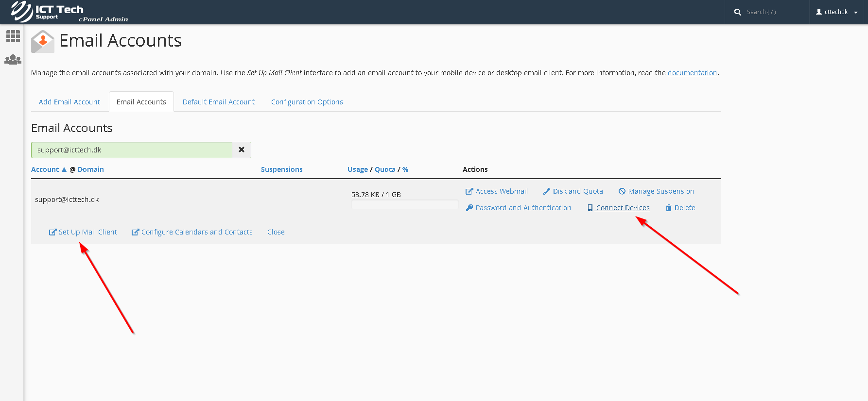
Task: Open Access Webmail link
Action: pyautogui.click(x=497, y=191)
